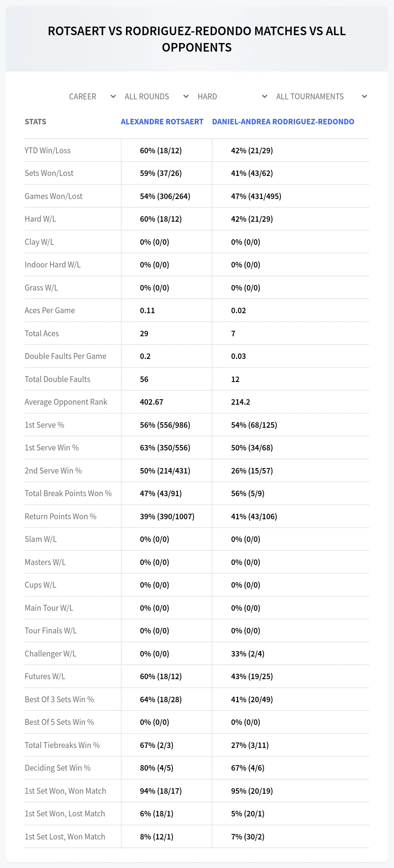The width and height of the screenshot is (394, 868).
Task: Open the CAREER period dropdown
Action: (x=92, y=97)
